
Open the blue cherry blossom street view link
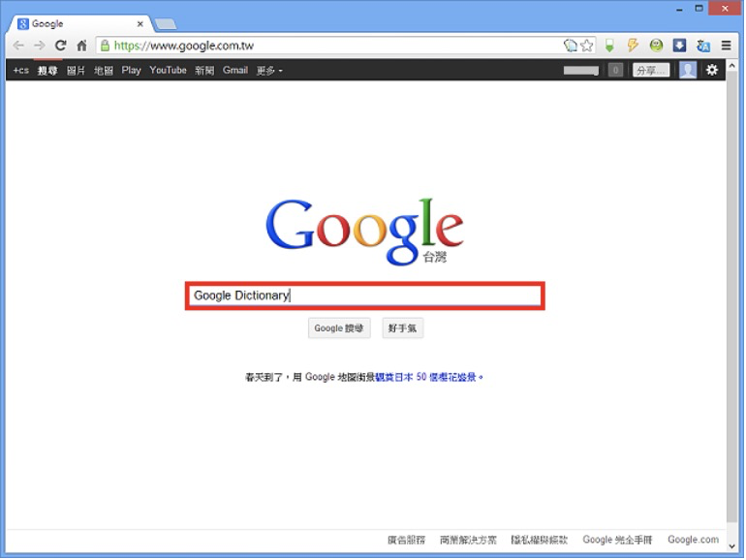(426, 377)
